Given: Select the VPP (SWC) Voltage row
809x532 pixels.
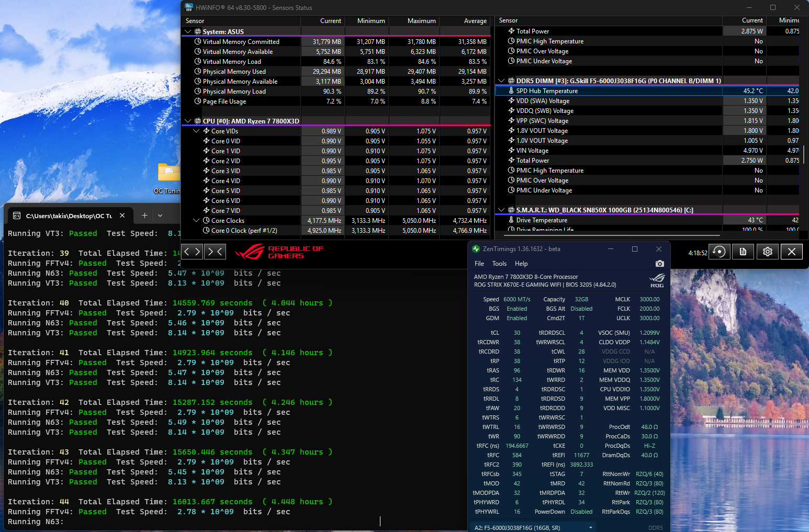Looking at the screenshot, I should 647,120.
